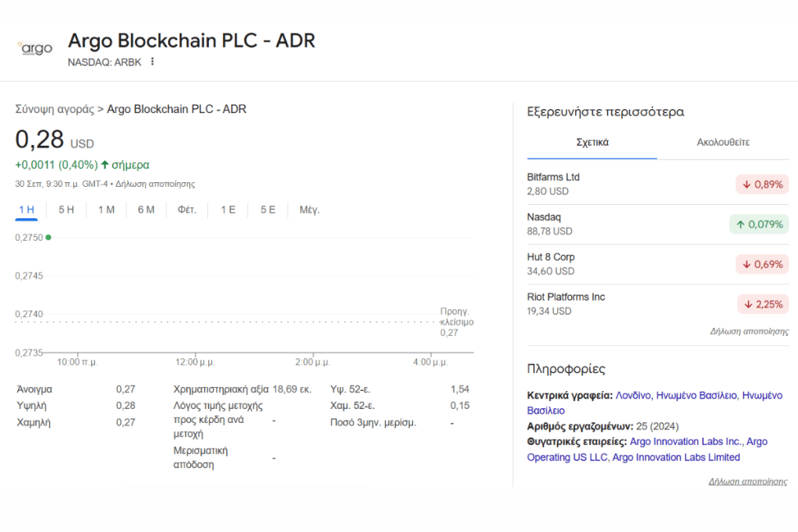Open the Argo Operating US LLC link
The image size is (798, 532).
pos(648,449)
